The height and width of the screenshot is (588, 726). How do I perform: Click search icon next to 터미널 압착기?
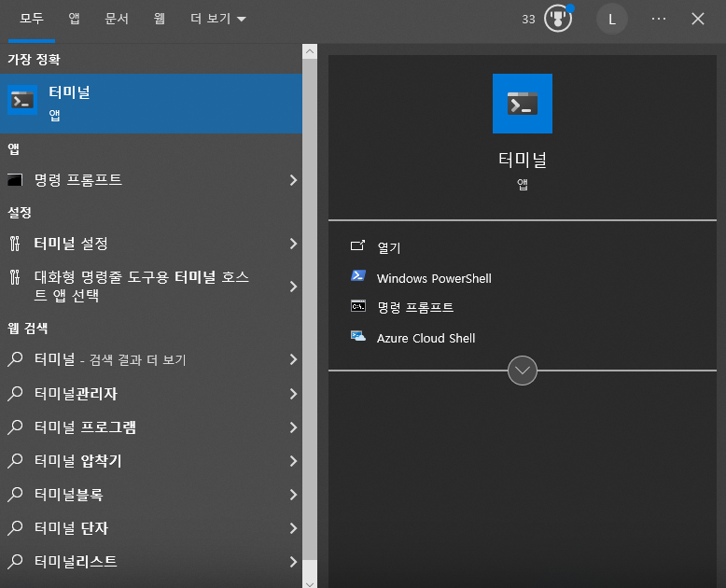(15, 461)
